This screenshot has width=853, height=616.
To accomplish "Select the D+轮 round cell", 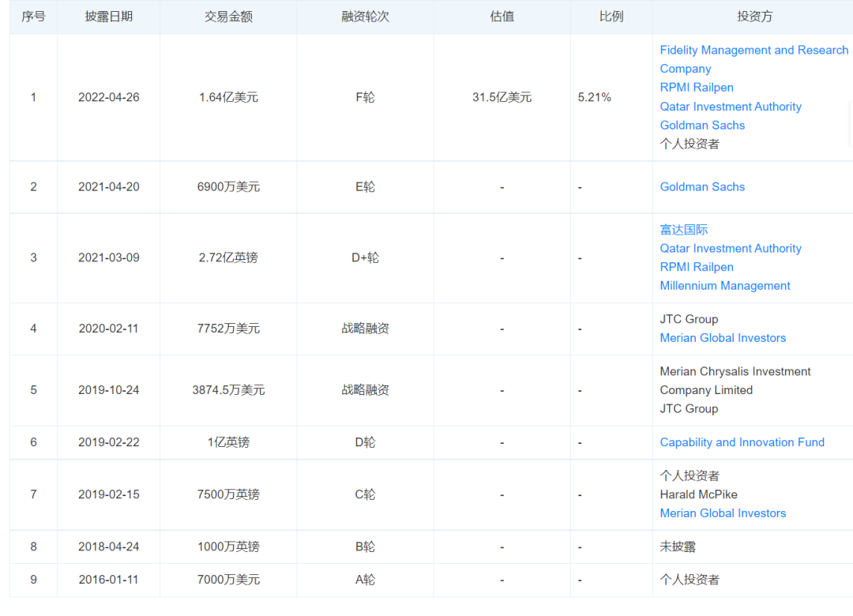I will [x=365, y=257].
